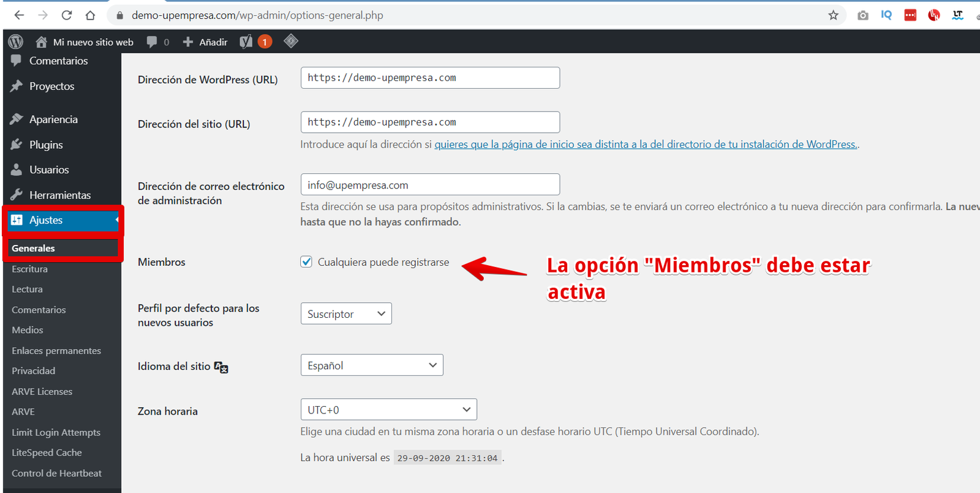This screenshot has width=980, height=493.
Task: Go back with browser back arrow
Action: click(19, 15)
